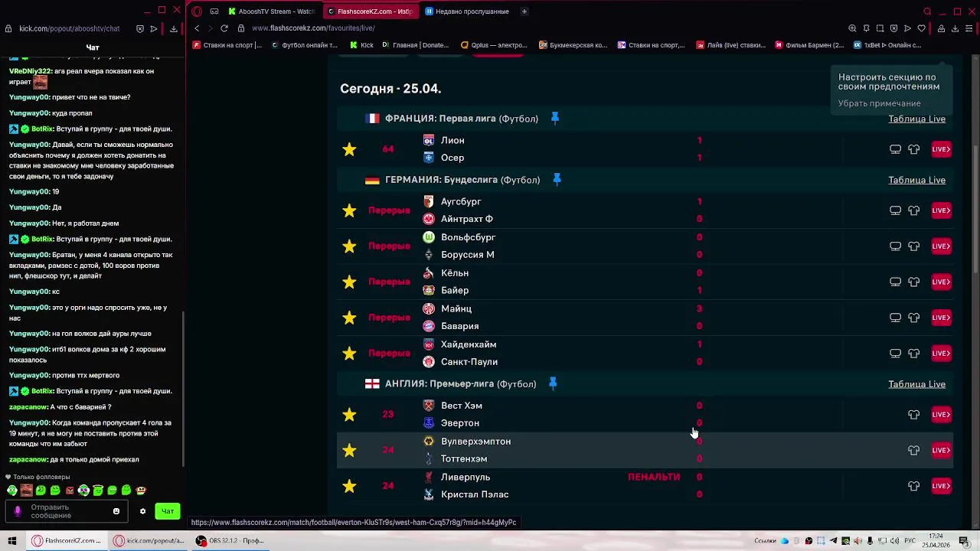Open page zoom magnifier icon
Screen dimensions: 980x551
click(x=852, y=28)
